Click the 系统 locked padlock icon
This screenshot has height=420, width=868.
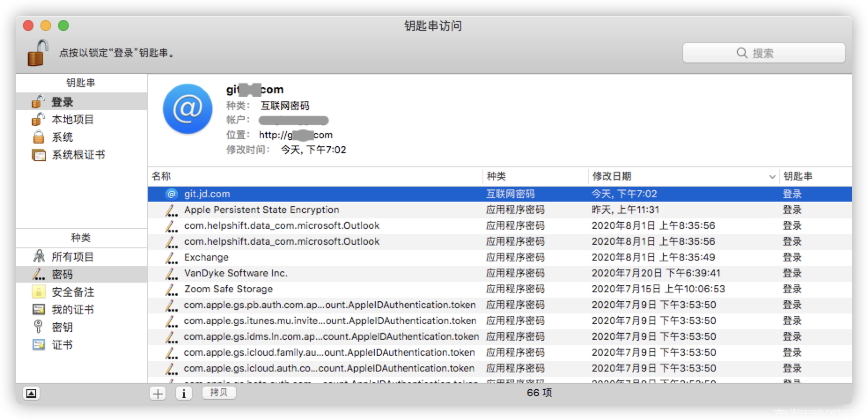click(x=39, y=137)
